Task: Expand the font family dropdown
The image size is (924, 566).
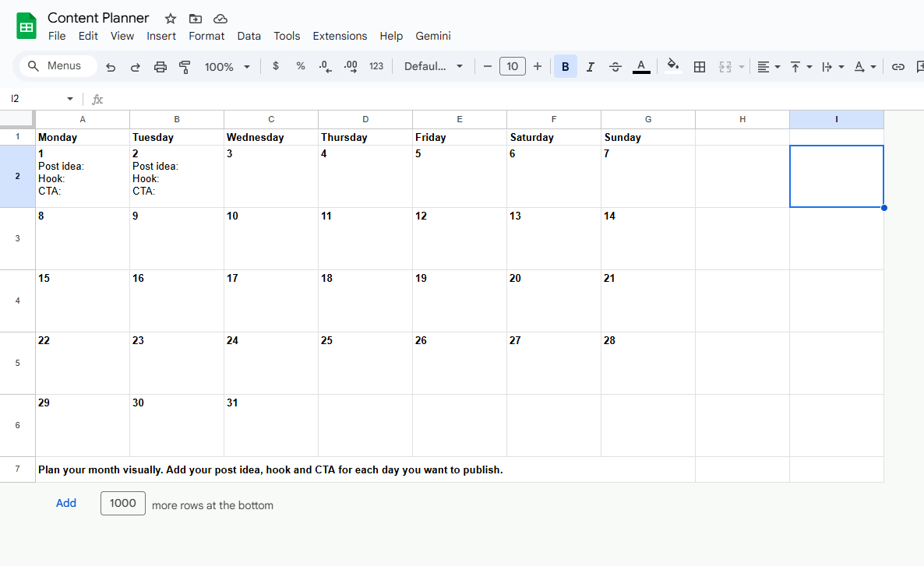Action: [x=433, y=67]
